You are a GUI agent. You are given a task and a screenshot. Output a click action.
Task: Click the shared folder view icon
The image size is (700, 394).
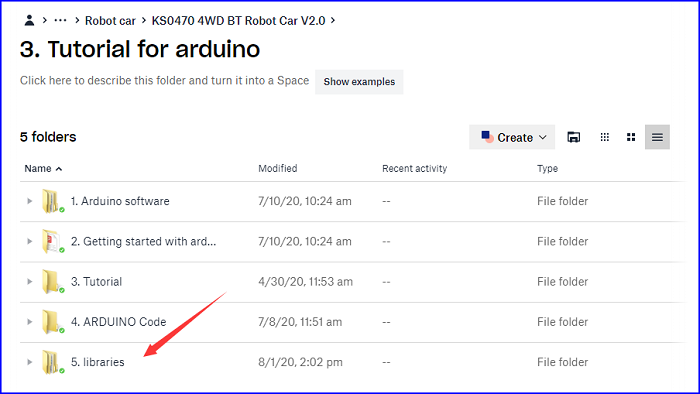[x=574, y=137]
